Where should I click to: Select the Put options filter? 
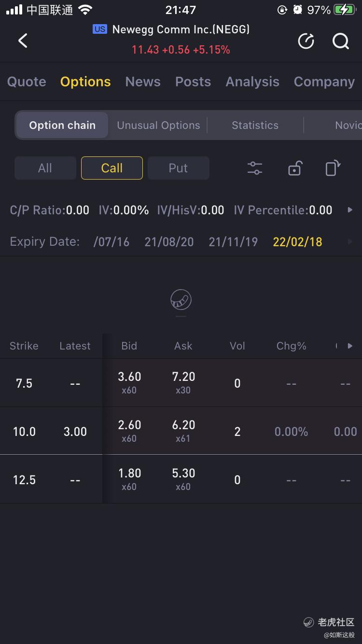coord(178,168)
